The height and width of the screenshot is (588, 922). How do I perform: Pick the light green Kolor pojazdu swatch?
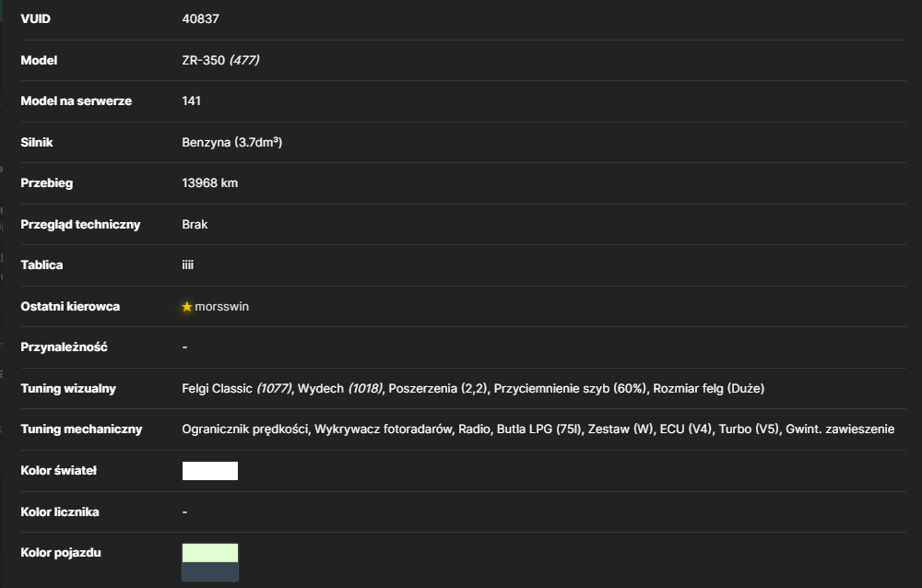pyautogui.click(x=210, y=553)
